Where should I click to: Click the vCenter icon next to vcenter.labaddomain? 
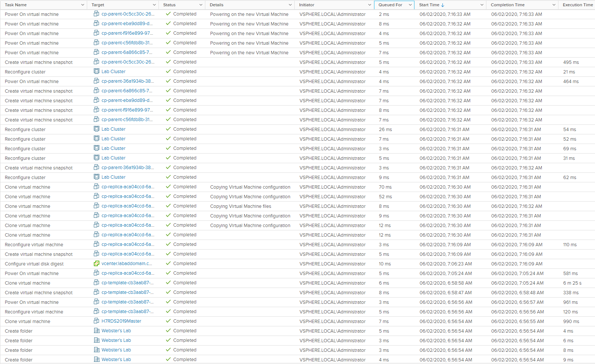[96, 264]
